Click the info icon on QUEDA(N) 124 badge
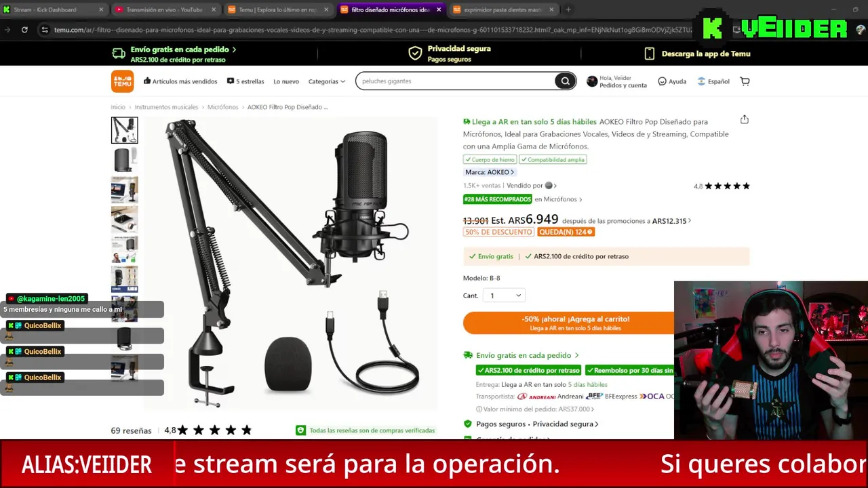Screen dimensions: 868x488 tap(590, 232)
